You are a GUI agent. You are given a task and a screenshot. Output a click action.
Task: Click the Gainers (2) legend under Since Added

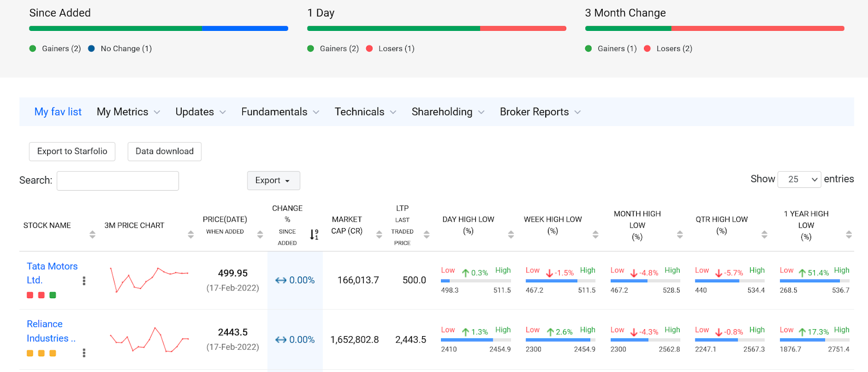coord(55,48)
